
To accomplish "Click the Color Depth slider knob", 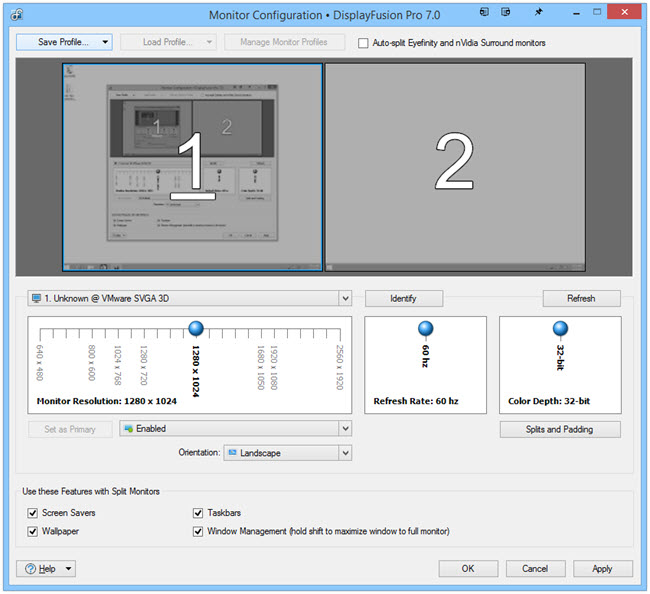I will click(x=560, y=328).
